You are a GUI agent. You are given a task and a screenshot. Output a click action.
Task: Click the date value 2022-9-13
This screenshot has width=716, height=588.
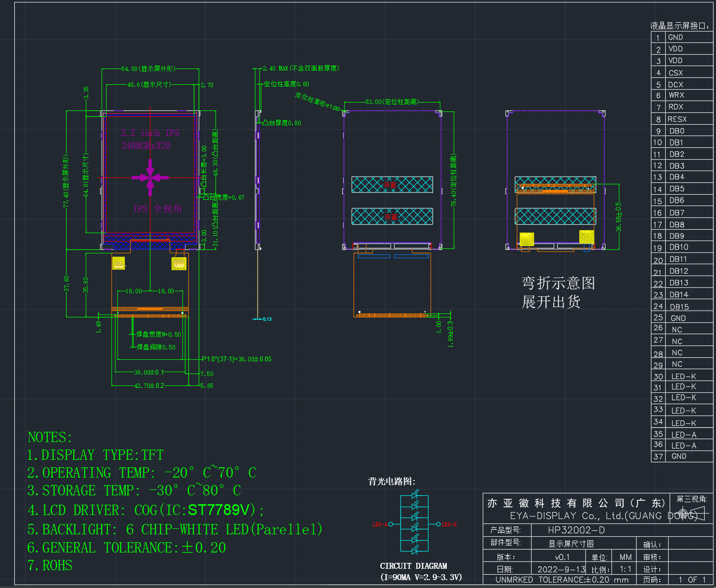[x=562, y=569]
